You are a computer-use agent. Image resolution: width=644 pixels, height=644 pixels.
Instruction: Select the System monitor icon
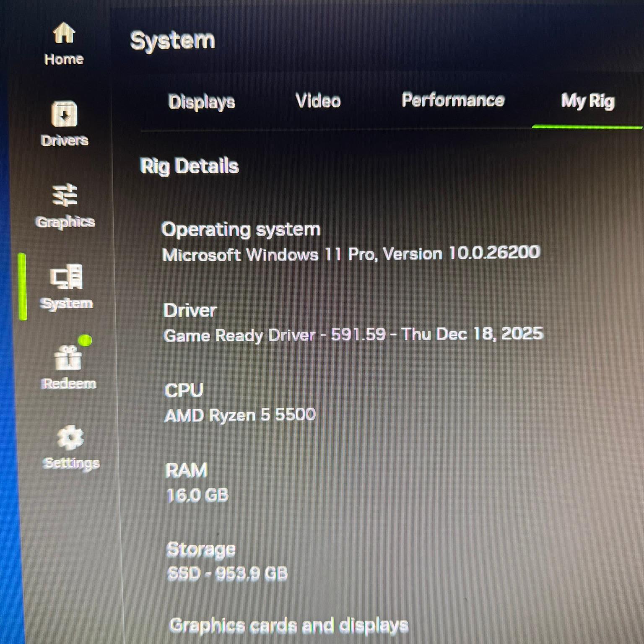point(66,277)
